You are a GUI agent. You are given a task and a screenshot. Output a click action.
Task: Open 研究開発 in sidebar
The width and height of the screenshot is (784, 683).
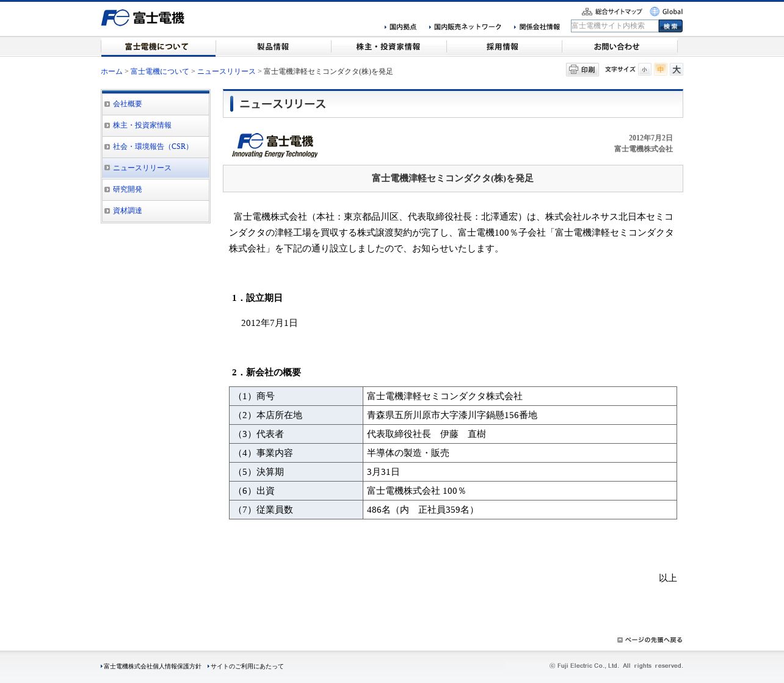click(x=156, y=190)
